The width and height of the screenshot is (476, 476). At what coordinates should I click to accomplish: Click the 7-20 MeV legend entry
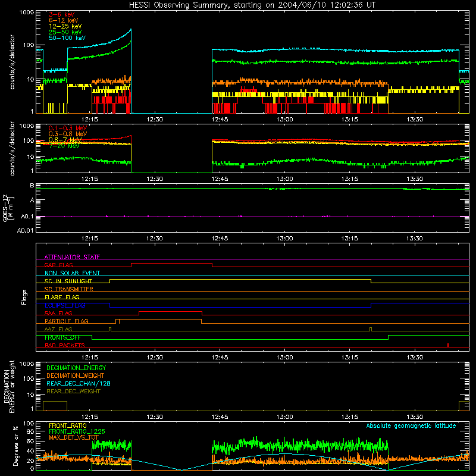click(64, 146)
